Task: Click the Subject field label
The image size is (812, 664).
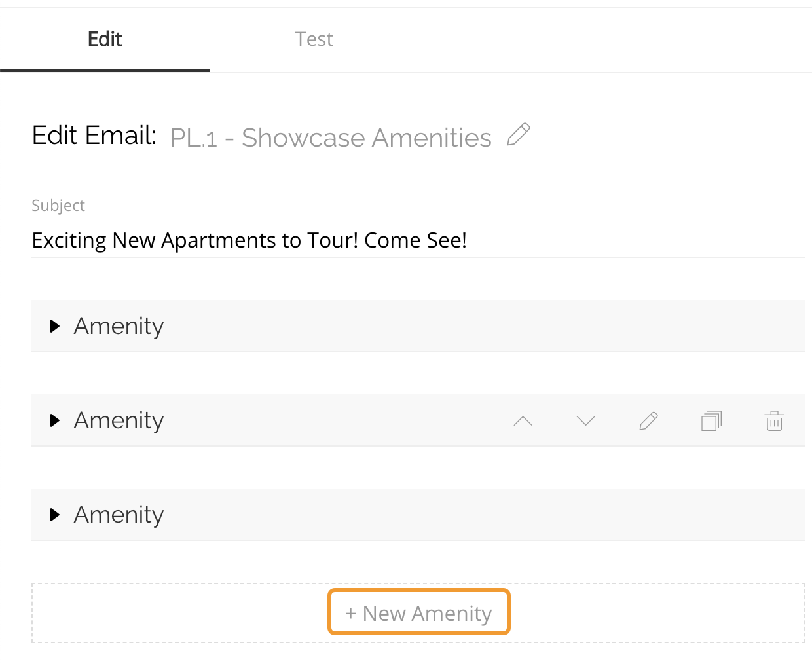Action: tap(58, 206)
